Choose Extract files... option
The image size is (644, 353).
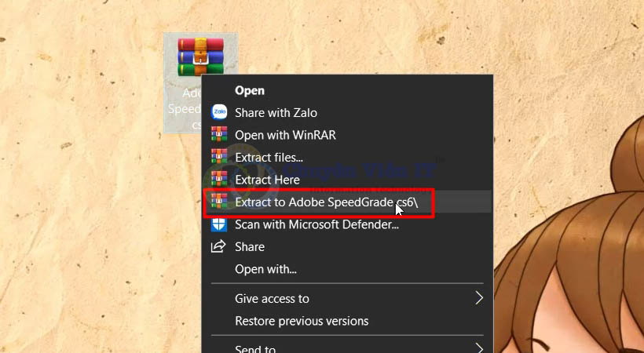click(x=269, y=158)
